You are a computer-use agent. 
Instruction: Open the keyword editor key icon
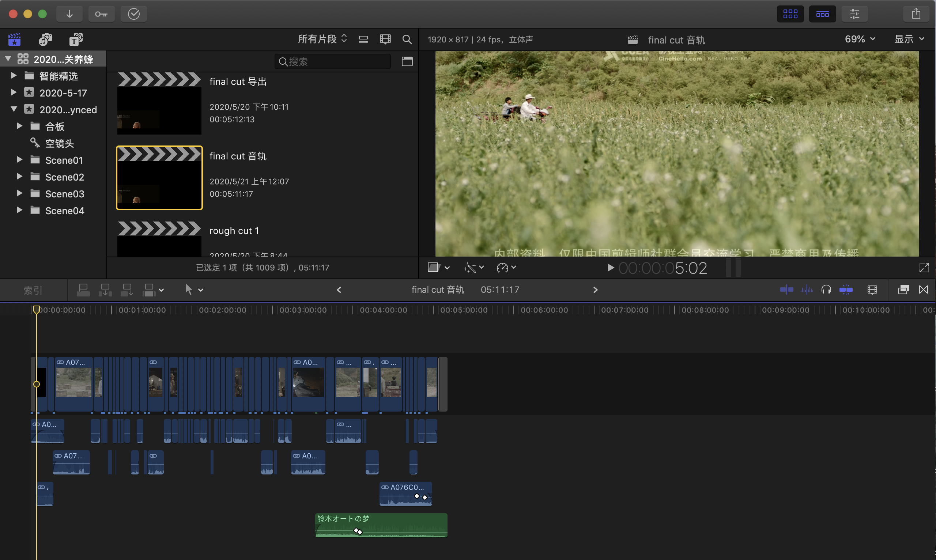point(101,14)
